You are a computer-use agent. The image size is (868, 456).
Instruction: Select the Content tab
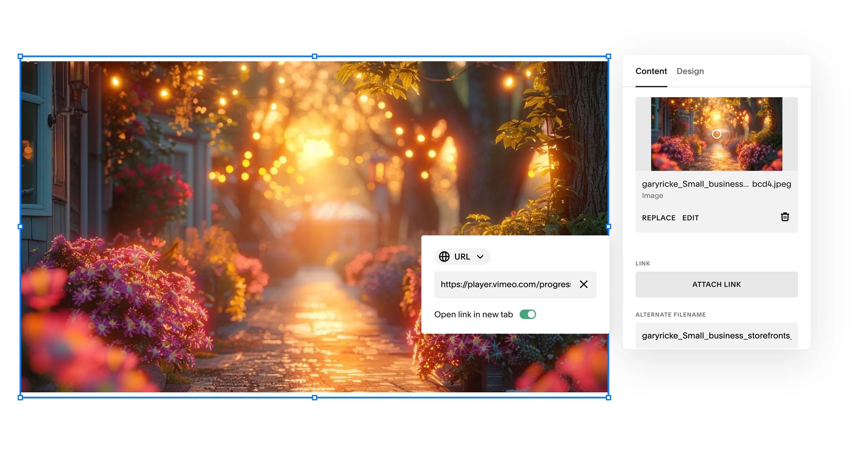coord(651,71)
